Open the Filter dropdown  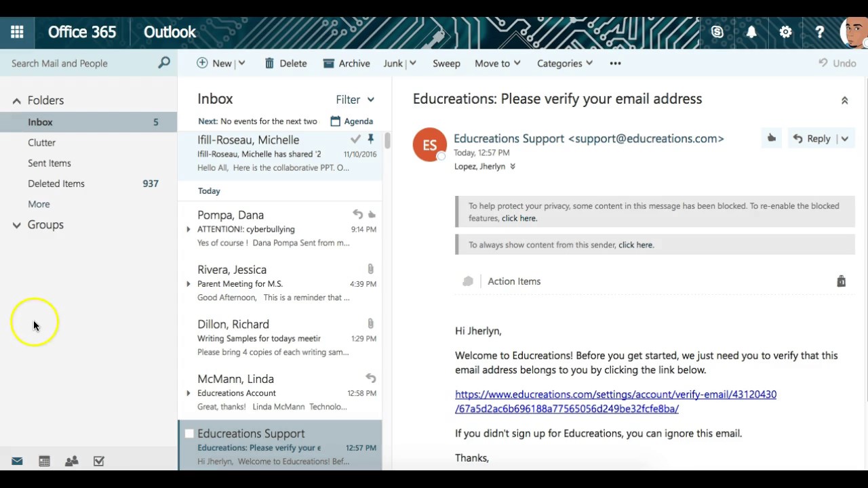(x=355, y=100)
